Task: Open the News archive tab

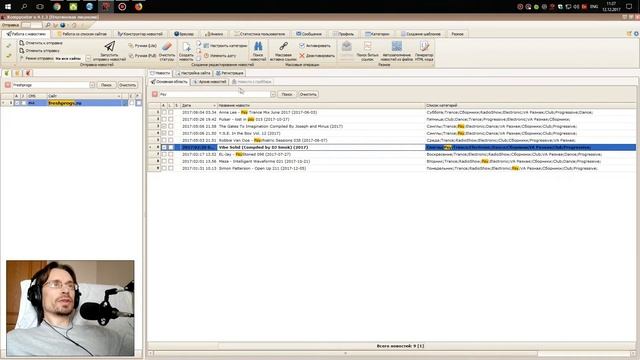Action: [x=209, y=82]
